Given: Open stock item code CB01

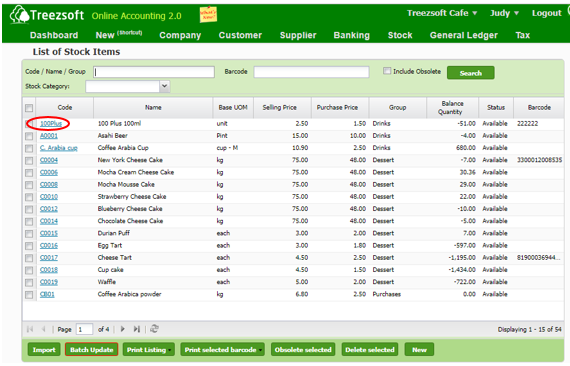Looking at the screenshot, I should coord(47,294).
